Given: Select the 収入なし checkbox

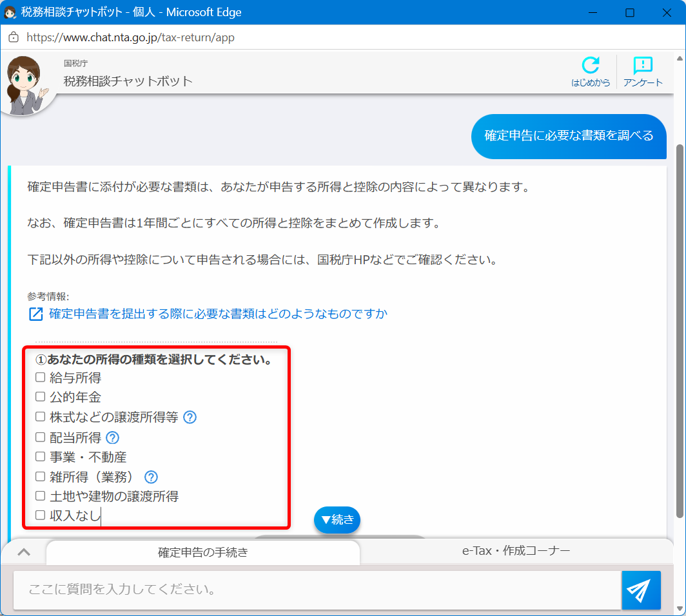Looking at the screenshot, I should (40, 515).
